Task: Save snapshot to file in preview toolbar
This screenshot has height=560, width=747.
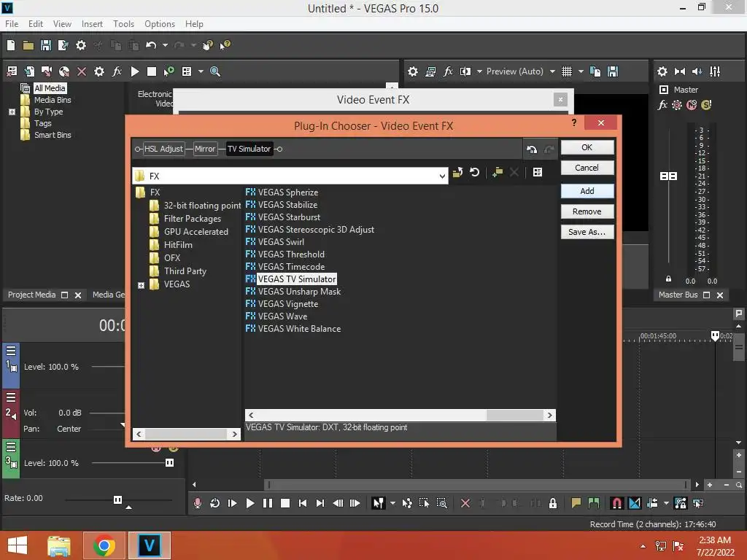Action: (x=613, y=71)
